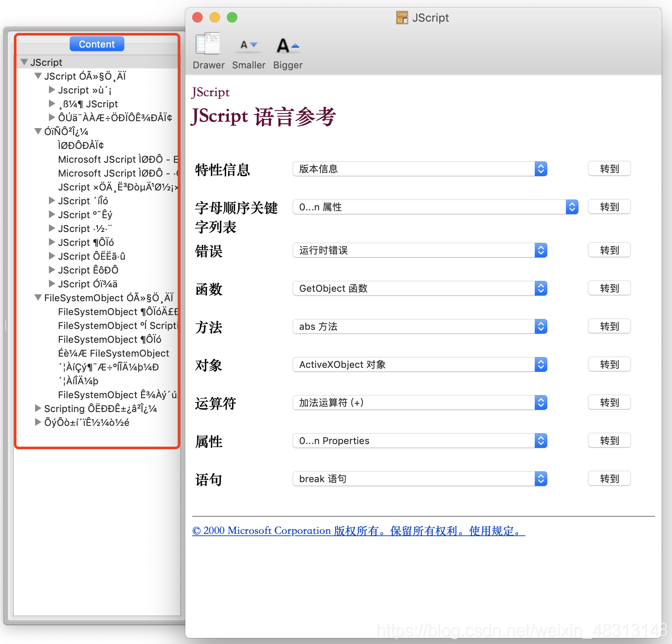Click 转到 button for 函数 row
Image resolution: width=672 pixels, height=644 pixels.
(x=609, y=288)
